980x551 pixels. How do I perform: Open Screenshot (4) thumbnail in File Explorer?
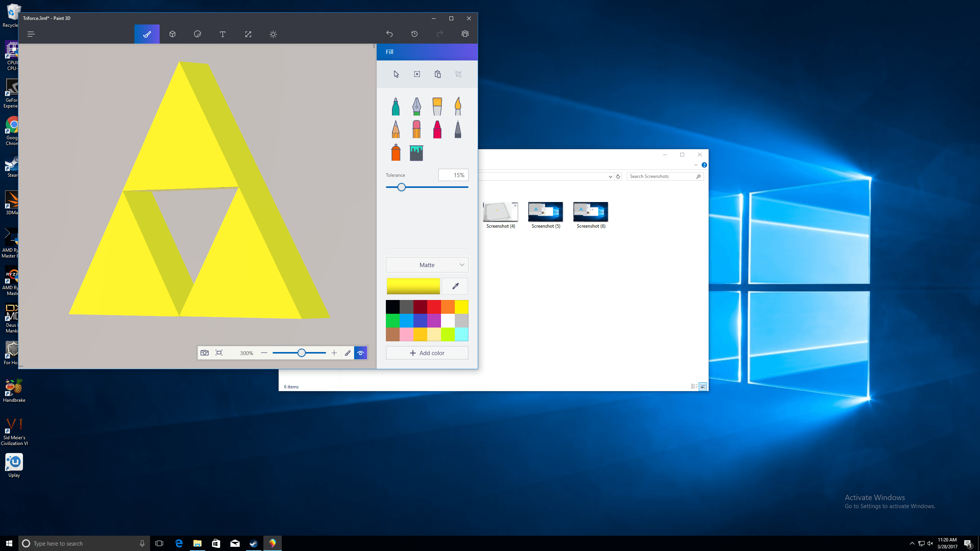pos(501,215)
